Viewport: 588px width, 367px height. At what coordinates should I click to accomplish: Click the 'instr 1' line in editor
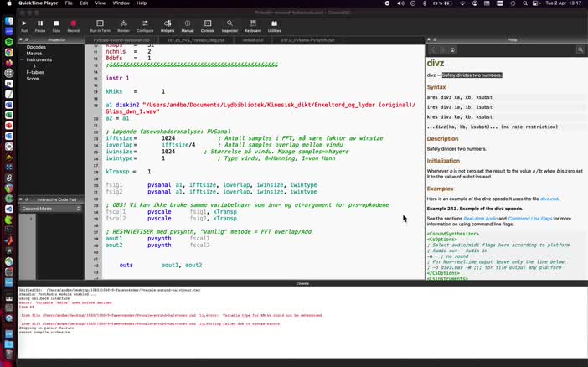click(117, 78)
